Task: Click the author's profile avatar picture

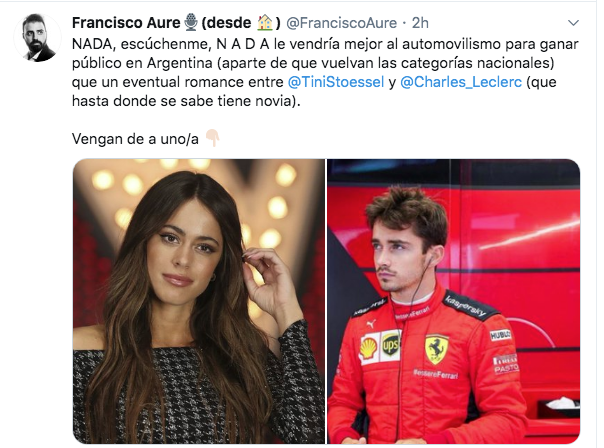Action: 37,37
